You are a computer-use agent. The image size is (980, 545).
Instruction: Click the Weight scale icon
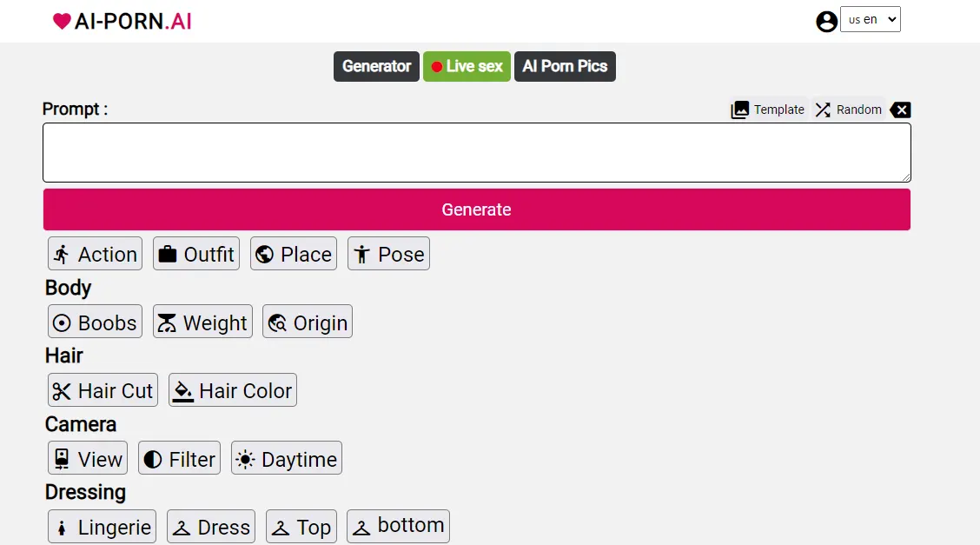click(166, 322)
